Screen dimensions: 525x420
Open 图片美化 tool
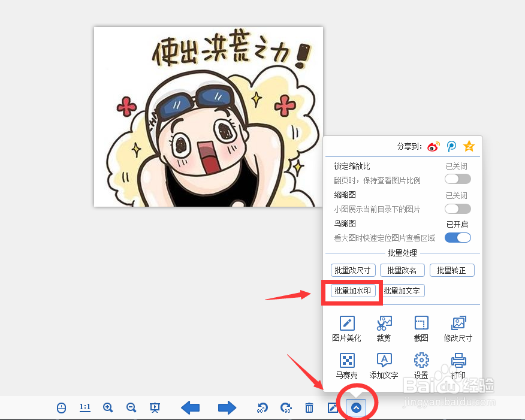pyautogui.click(x=346, y=329)
